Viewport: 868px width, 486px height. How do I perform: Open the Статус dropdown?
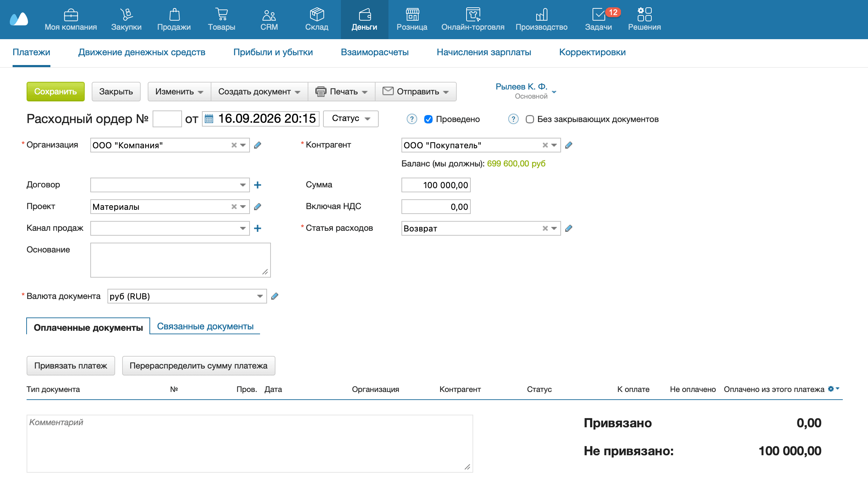coord(351,119)
